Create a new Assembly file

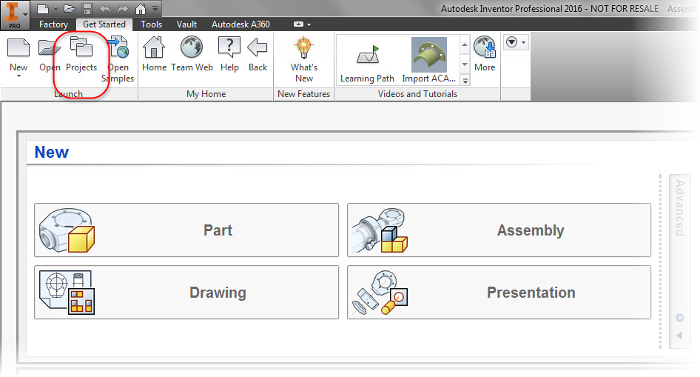tap(499, 230)
